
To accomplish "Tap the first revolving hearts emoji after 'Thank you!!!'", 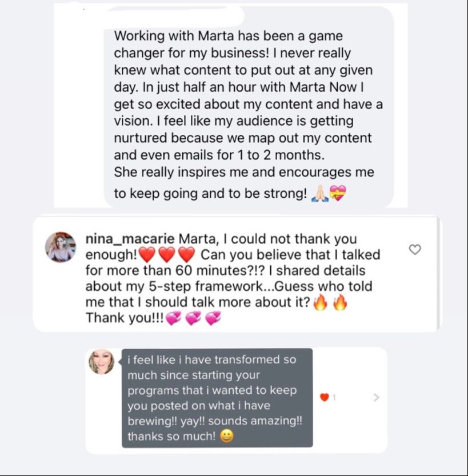I will (x=174, y=318).
